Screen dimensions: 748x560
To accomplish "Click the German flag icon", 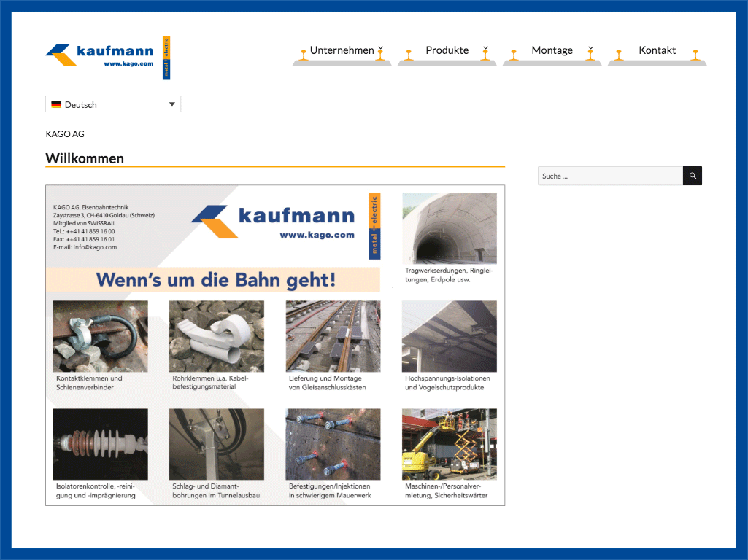I will 56,105.
